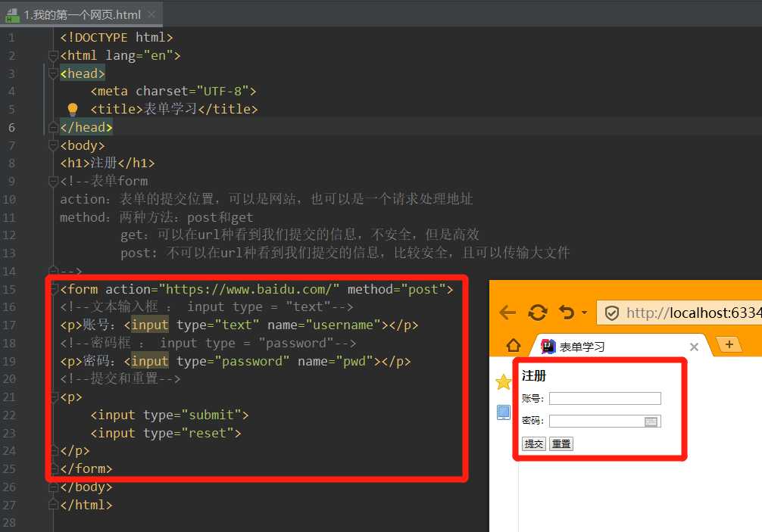Click the blue device icon in browser sidebar
The image size is (762, 532).
(x=504, y=412)
